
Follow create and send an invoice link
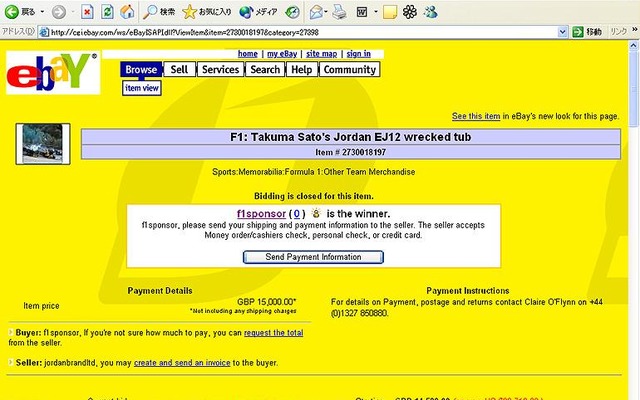182,363
